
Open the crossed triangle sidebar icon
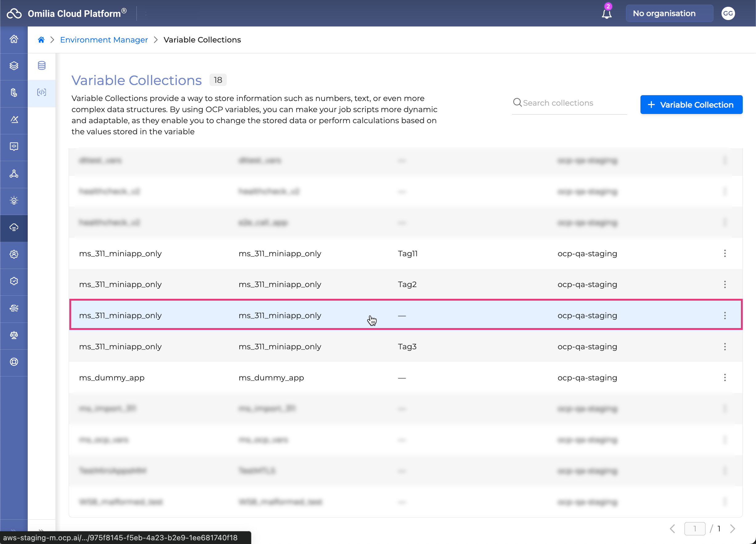[14, 120]
